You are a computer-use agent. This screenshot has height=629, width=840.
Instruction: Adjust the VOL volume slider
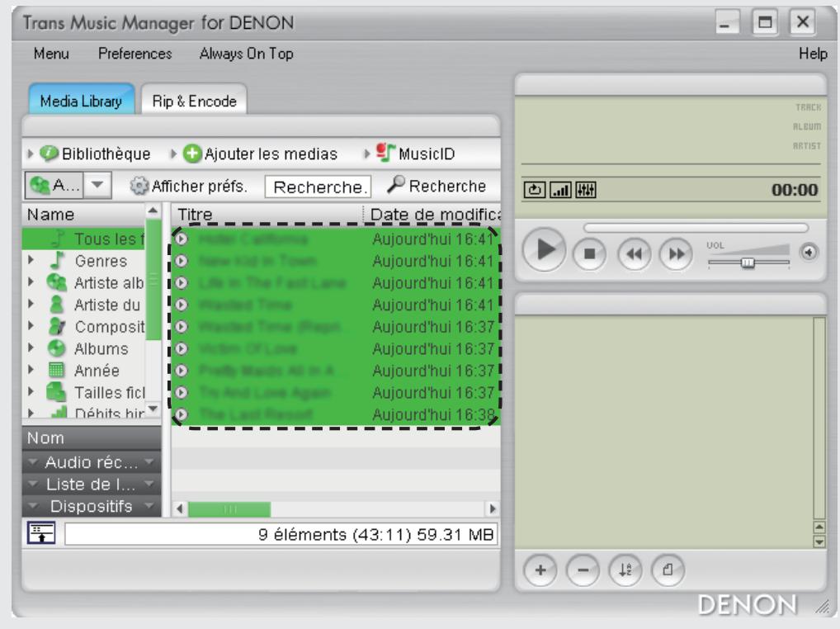tap(748, 262)
